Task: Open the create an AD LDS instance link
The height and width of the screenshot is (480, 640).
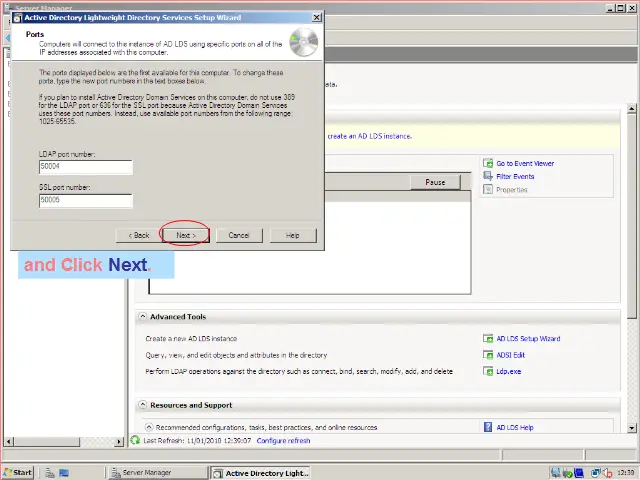Action: click(x=369, y=136)
